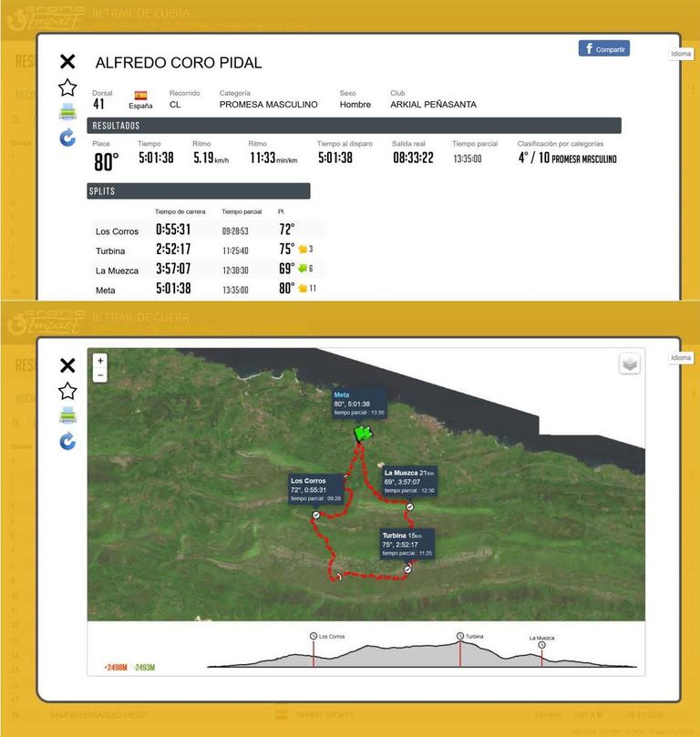700x737 pixels.
Task: Click green arrow icon on La Muezca row
Action: [x=303, y=269]
